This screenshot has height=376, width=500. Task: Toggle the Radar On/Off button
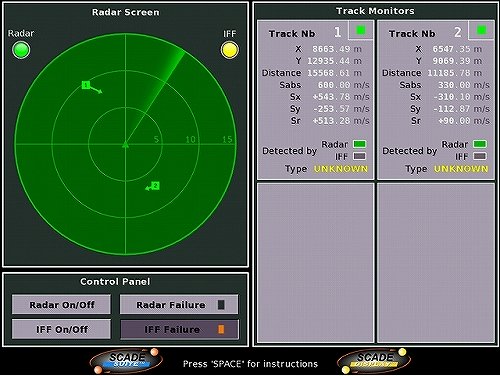[x=61, y=304]
